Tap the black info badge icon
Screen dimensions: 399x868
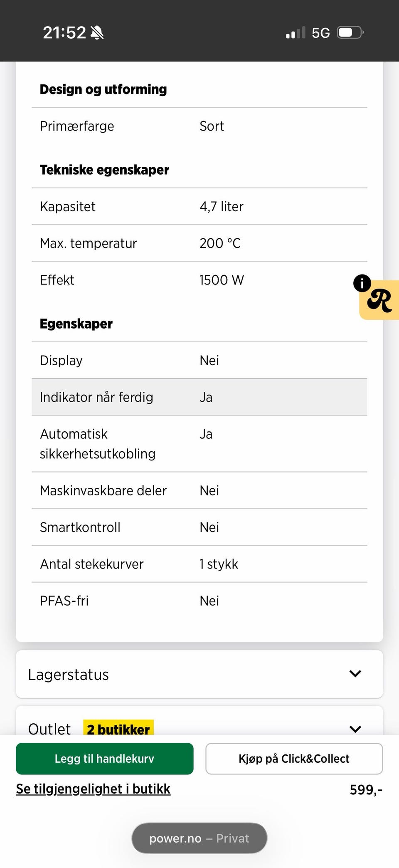pyautogui.click(x=362, y=283)
